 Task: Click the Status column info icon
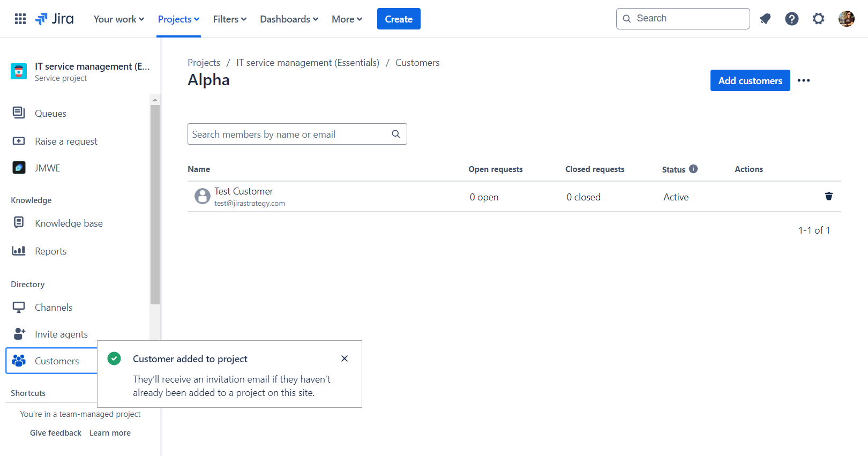(x=694, y=169)
